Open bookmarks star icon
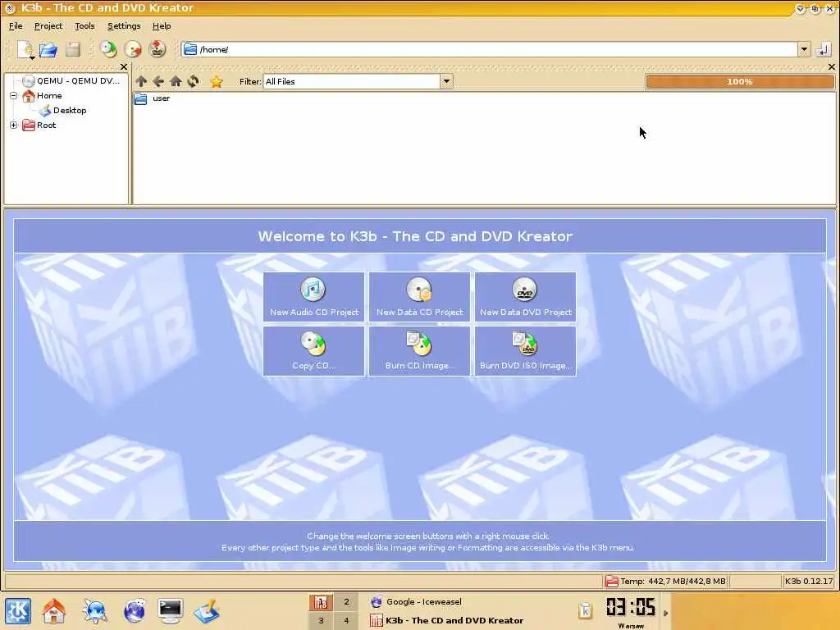The width and height of the screenshot is (840, 630). tap(217, 81)
